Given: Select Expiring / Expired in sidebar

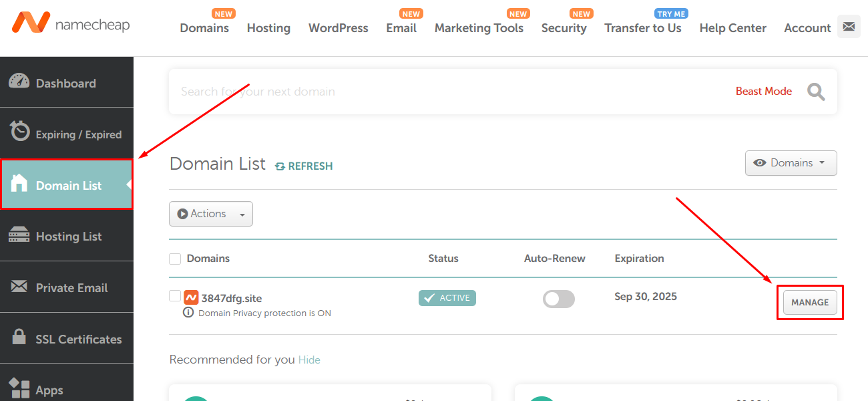Looking at the screenshot, I should tap(73, 133).
